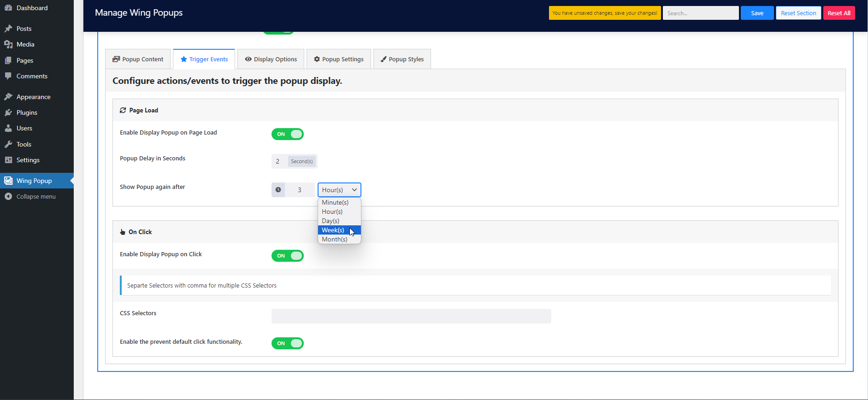
Task: Click the Search box in header
Action: click(701, 13)
